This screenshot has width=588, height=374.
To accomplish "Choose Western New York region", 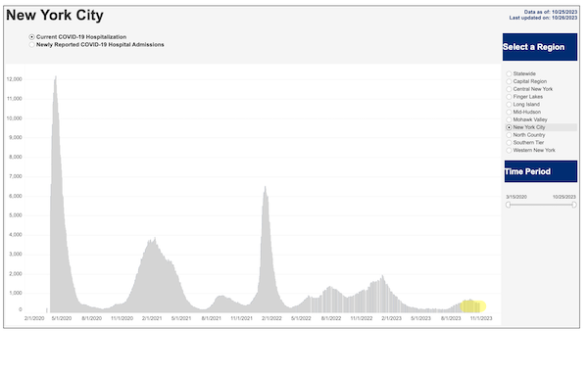I will [509, 150].
